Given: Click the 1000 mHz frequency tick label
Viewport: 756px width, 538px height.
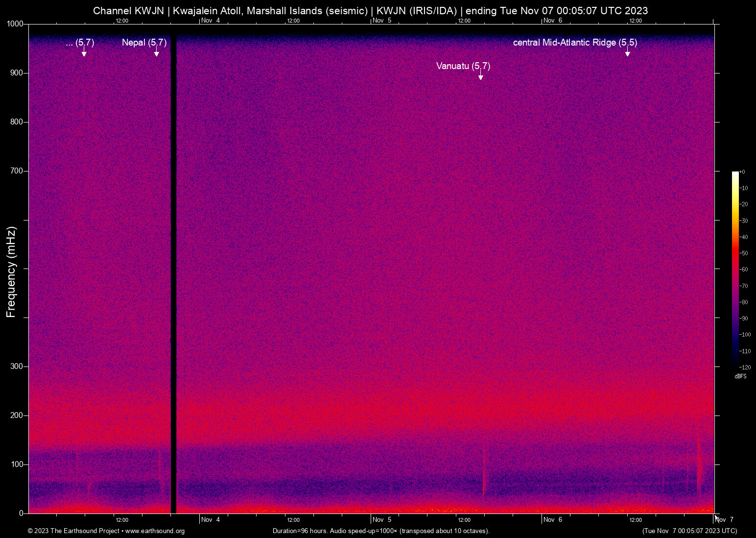Looking at the screenshot, I should (15, 23).
